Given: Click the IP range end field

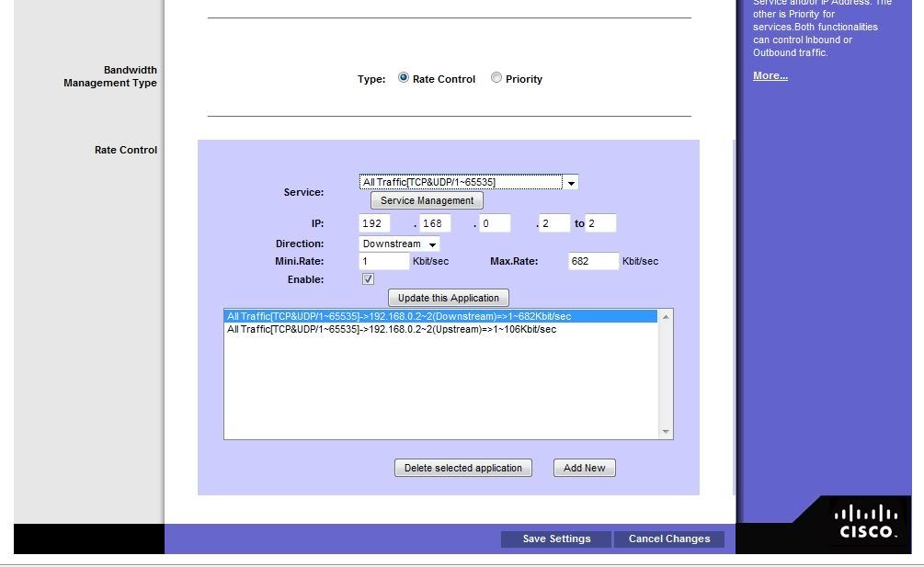Looking at the screenshot, I should [600, 223].
